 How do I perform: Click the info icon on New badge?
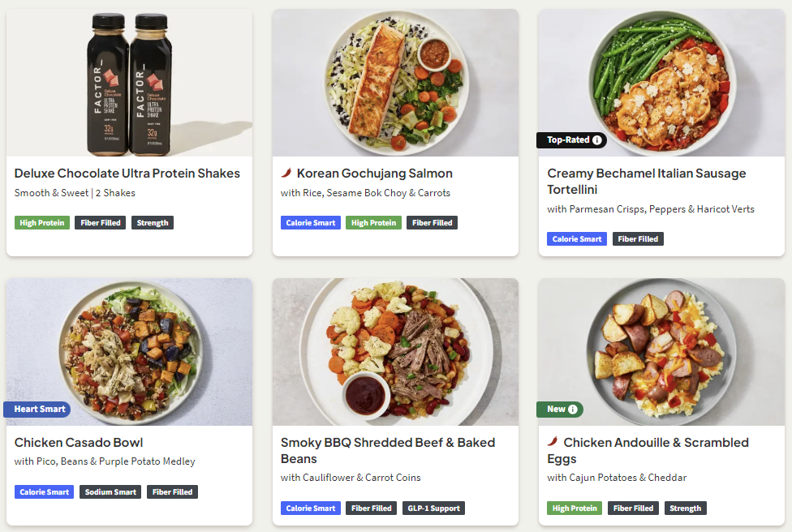tap(573, 410)
